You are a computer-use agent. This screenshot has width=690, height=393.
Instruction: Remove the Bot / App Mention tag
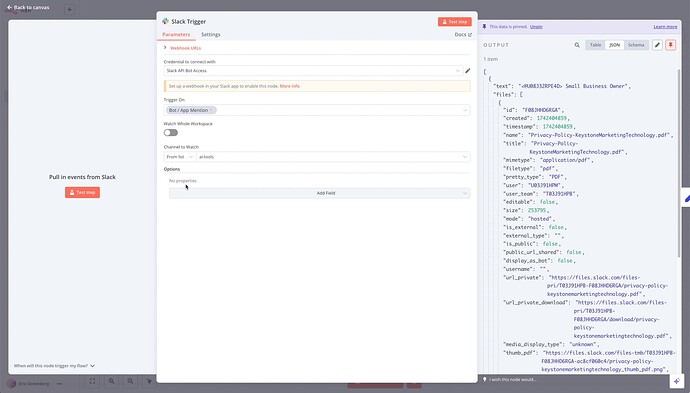211,110
